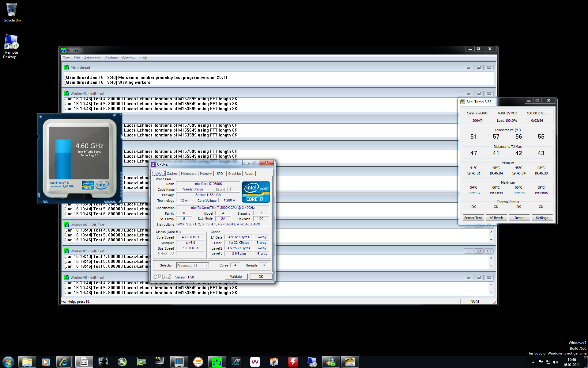The width and height of the screenshot is (588, 368).
Task: Click the Intel Turbo Boost gadget
Action: 80,158
